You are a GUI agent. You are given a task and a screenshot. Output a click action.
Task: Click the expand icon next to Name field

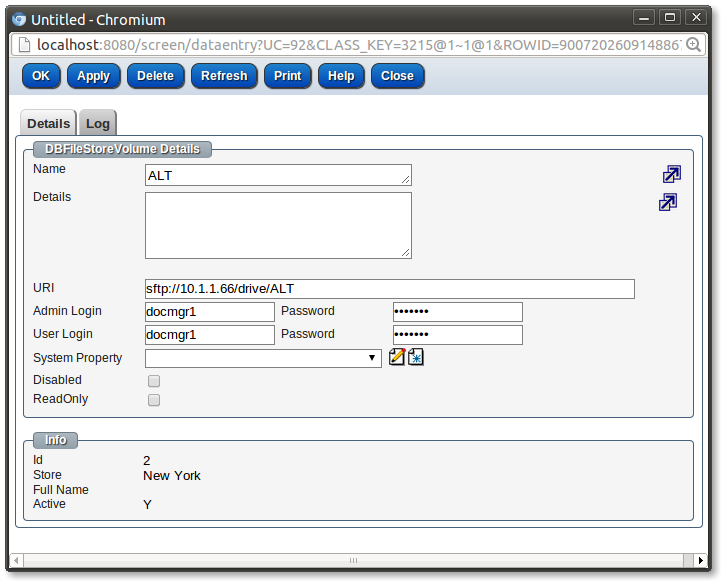[672, 174]
